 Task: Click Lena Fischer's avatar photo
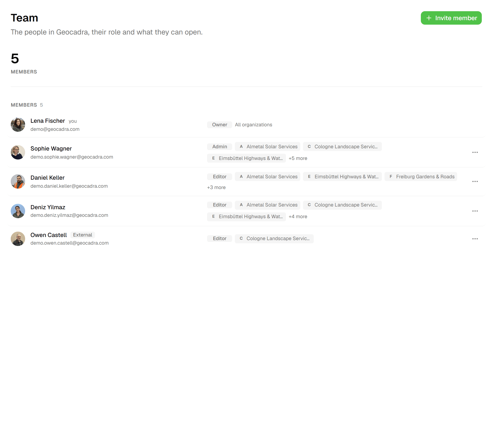[x=18, y=124]
